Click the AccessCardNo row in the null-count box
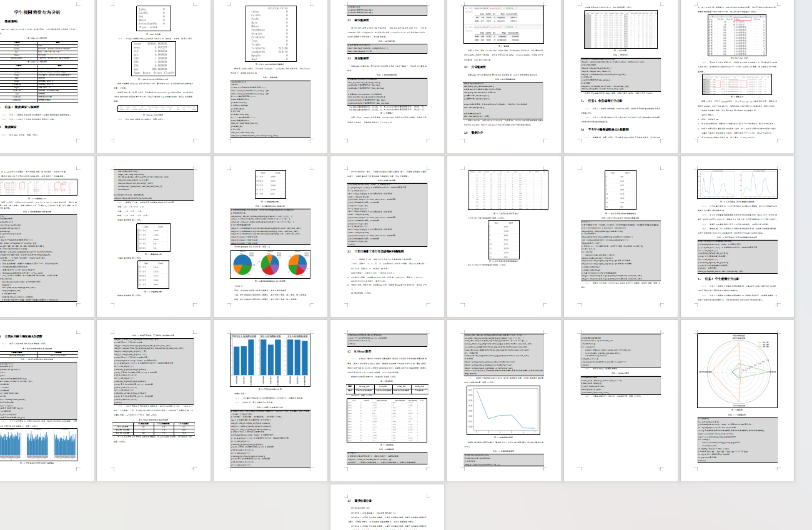The height and width of the screenshot is (530, 812). [151, 24]
